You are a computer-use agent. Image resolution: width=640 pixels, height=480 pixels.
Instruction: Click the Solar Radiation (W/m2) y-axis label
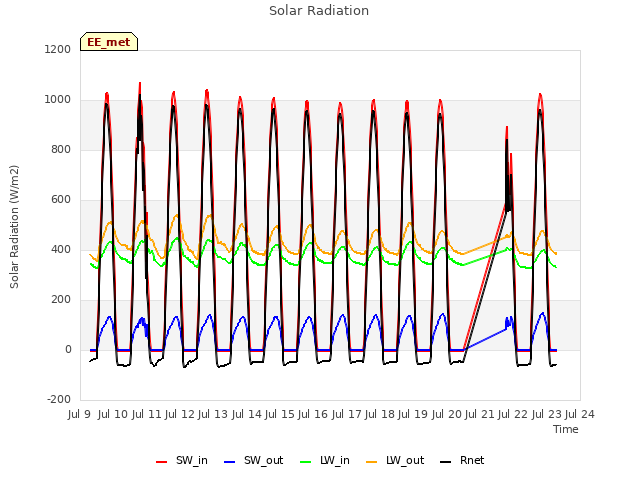(14, 227)
